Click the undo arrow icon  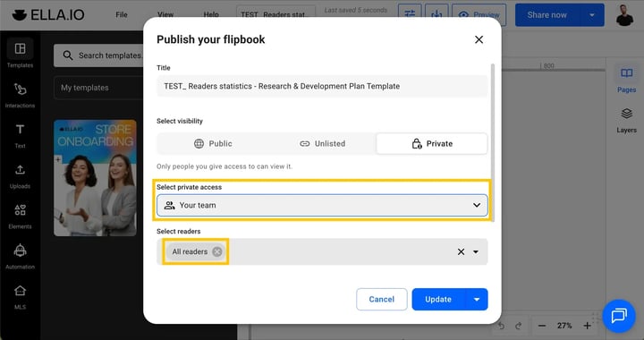click(501, 326)
